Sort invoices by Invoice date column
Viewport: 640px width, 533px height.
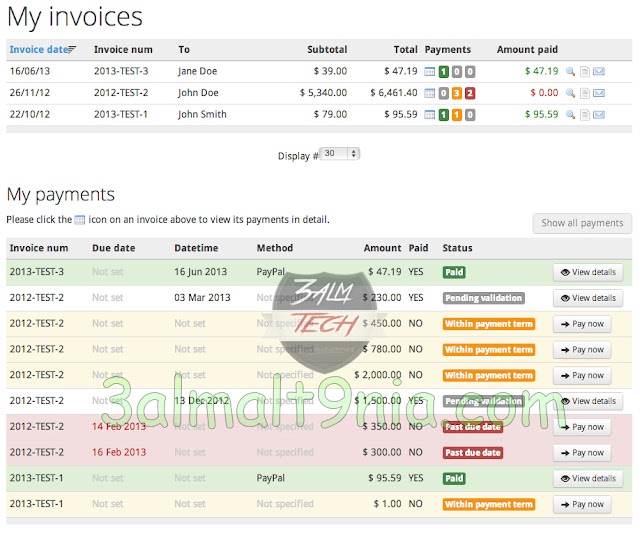click(39, 49)
